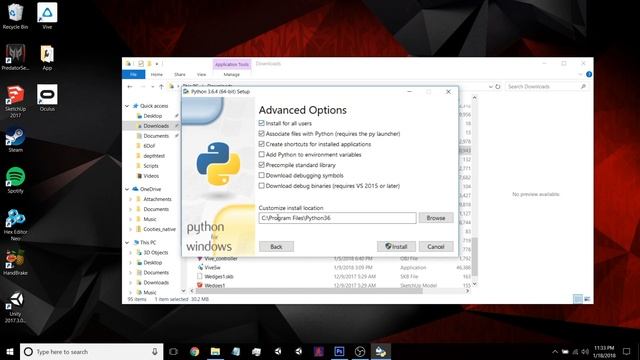Click the install location path field
Viewport: 640px width, 360px height.
coord(338,218)
